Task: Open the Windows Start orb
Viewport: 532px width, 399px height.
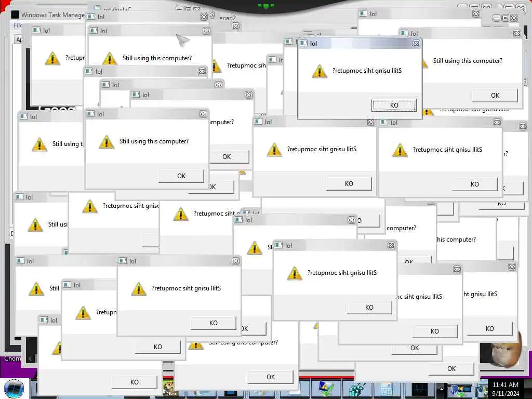Action: (14, 389)
